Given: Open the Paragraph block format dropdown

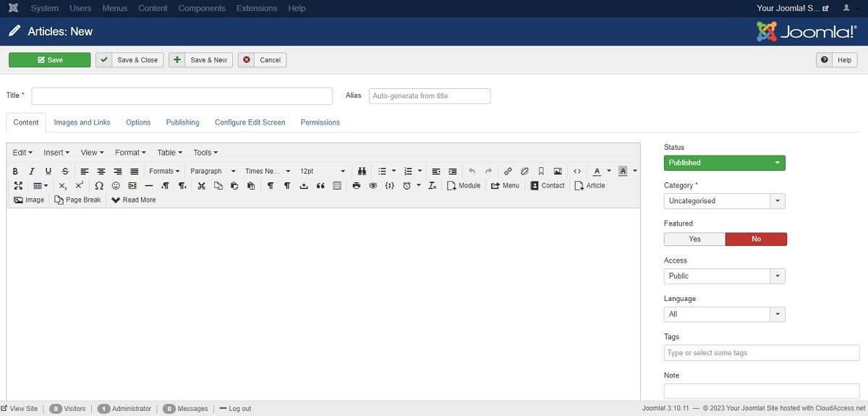Looking at the screenshot, I should (x=213, y=171).
